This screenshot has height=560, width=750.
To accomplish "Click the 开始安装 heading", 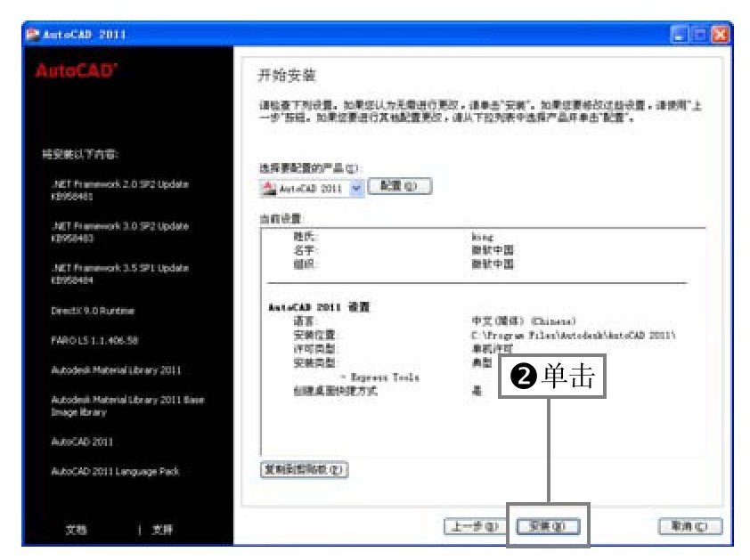I will click(287, 75).
